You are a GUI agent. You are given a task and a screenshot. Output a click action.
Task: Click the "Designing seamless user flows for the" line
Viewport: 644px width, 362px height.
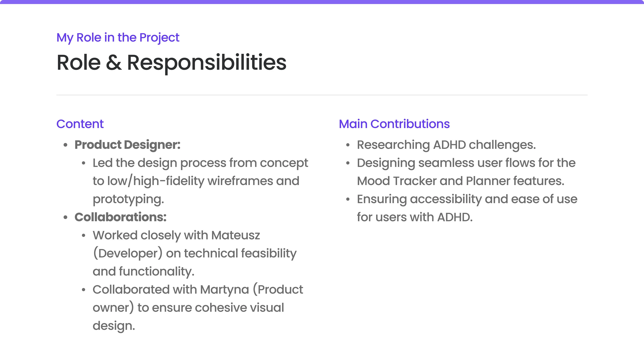466,163
